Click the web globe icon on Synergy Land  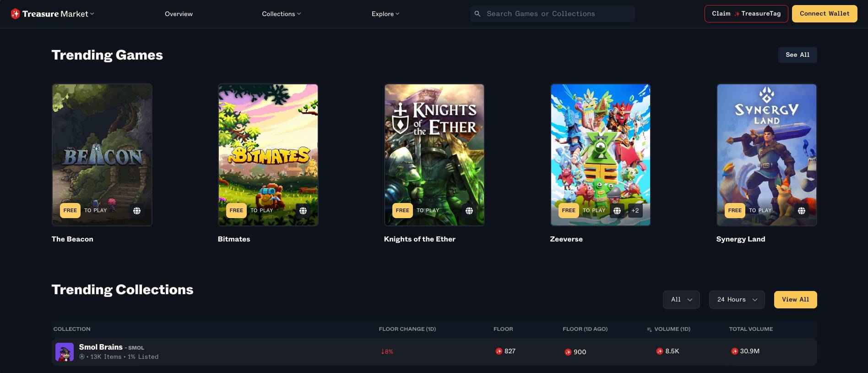pos(802,211)
